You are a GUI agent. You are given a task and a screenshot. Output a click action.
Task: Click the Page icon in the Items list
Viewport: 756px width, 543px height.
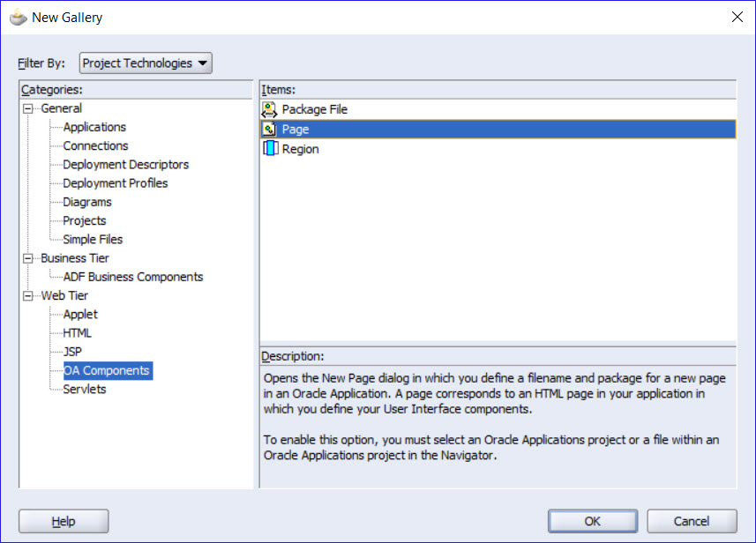pos(269,129)
